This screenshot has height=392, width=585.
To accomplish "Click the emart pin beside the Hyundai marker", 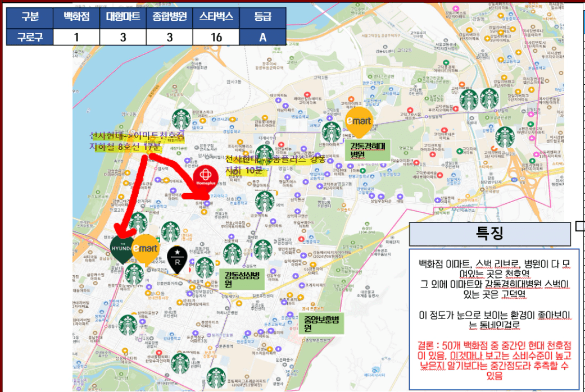I will pyautogui.click(x=146, y=249).
